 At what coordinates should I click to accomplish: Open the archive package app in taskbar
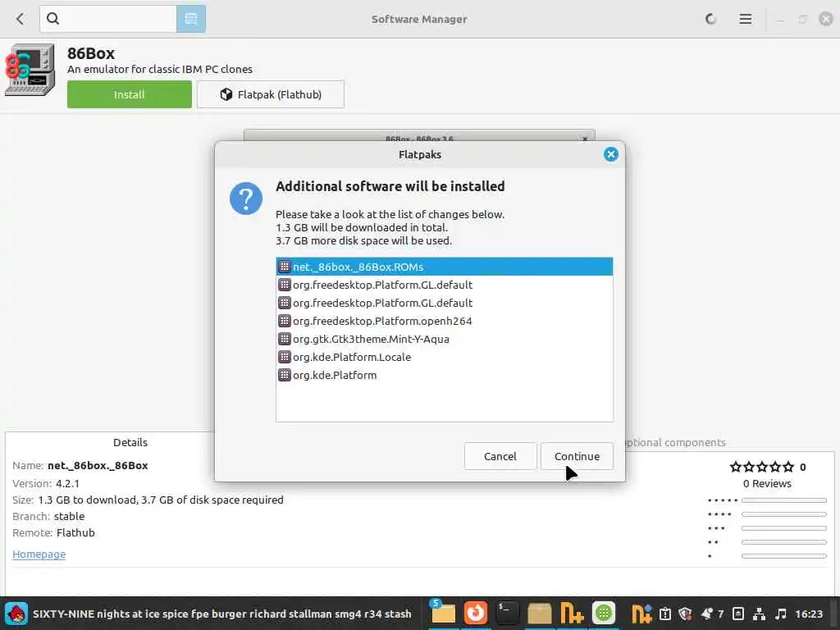click(539, 614)
